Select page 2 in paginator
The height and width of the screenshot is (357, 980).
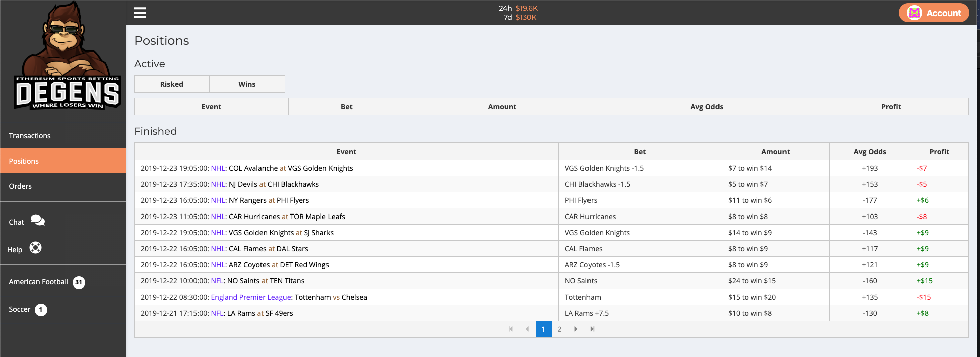click(559, 329)
